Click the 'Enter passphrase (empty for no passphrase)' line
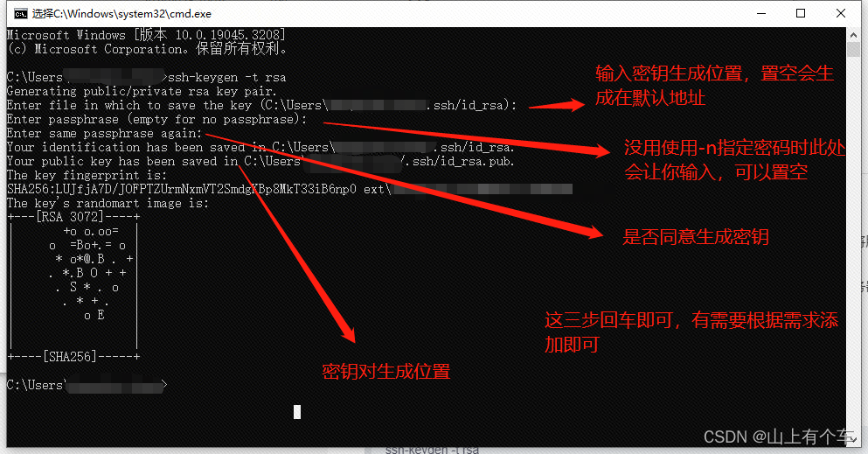Screen dimensions: 868x454 click(x=156, y=119)
